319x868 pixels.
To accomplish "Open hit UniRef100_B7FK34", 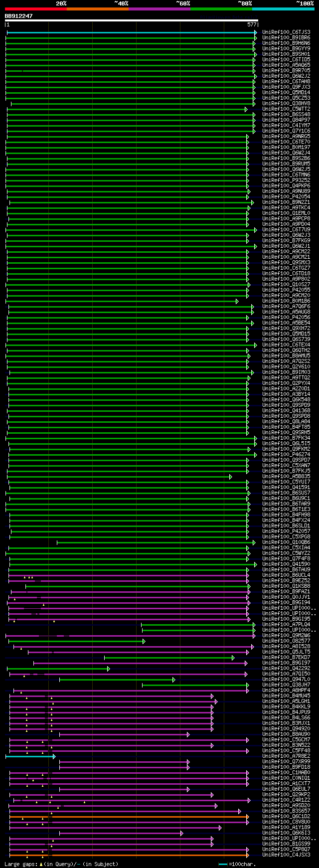I will coord(286,438).
